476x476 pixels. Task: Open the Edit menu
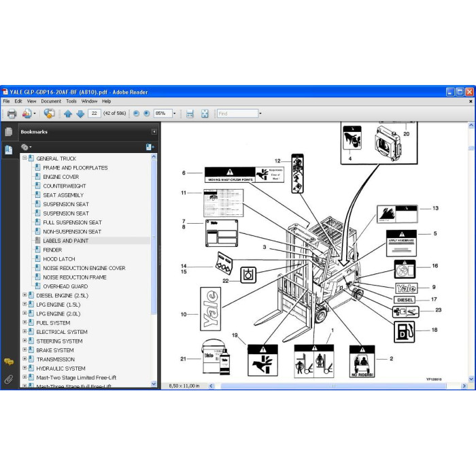point(18,101)
